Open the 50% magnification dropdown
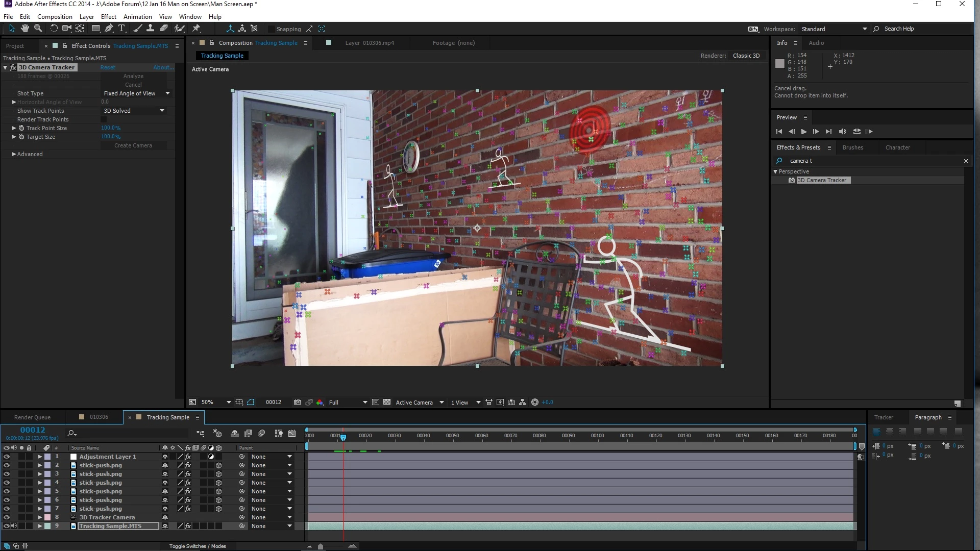 [228, 403]
